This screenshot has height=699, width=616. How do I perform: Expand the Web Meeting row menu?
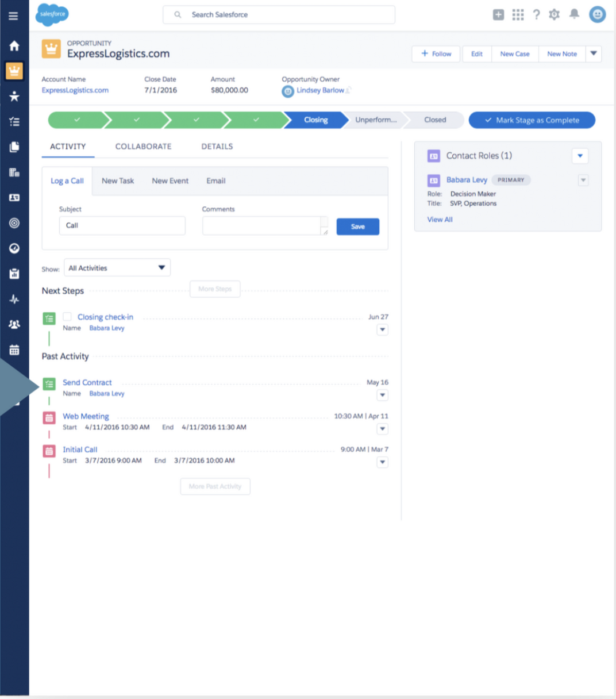click(383, 429)
